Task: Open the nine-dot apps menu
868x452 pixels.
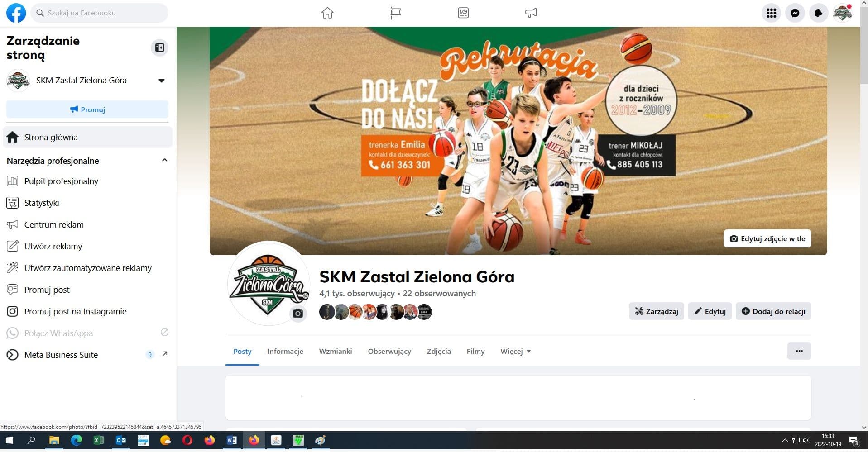Action: click(x=772, y=13)
